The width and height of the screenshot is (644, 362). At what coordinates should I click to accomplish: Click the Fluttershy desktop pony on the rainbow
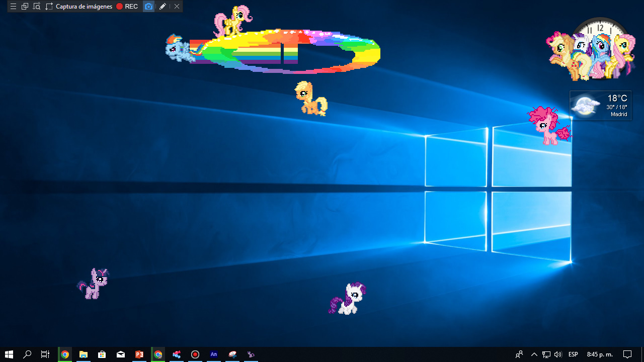click(x=232, y=21)
